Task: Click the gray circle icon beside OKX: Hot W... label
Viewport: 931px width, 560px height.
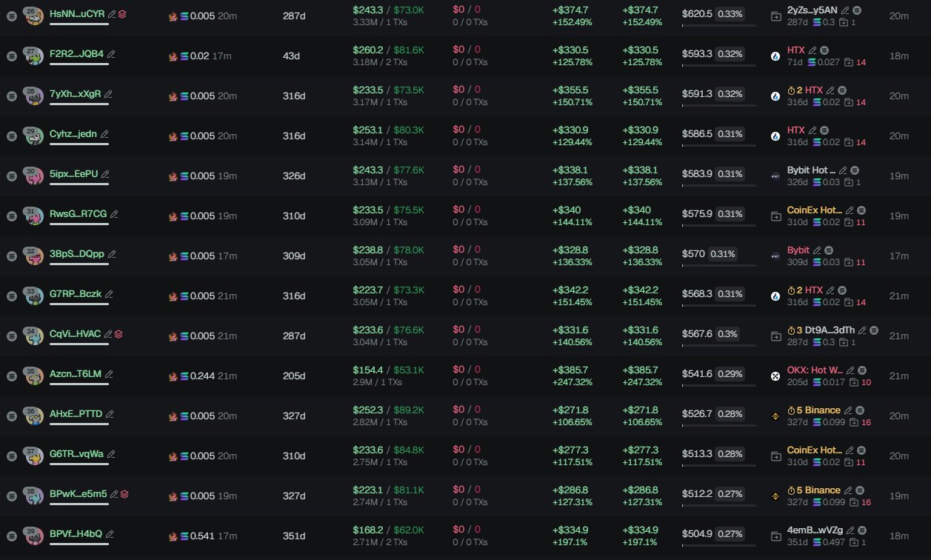Action: [861, 370]
